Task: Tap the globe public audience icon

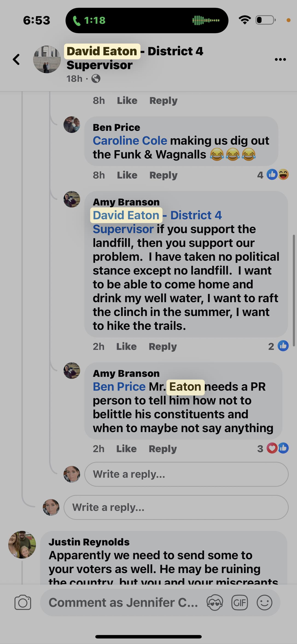Action: tap(96, 79)
